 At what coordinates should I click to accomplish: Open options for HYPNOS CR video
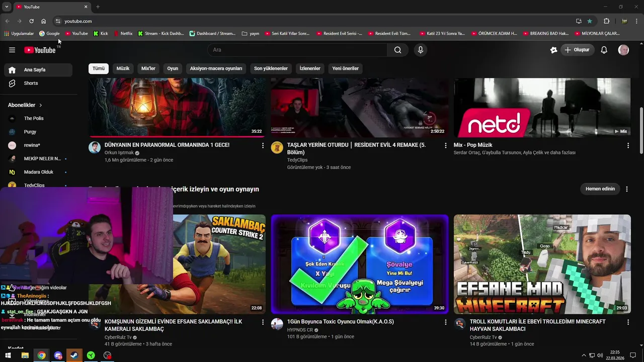pos(445,322)
